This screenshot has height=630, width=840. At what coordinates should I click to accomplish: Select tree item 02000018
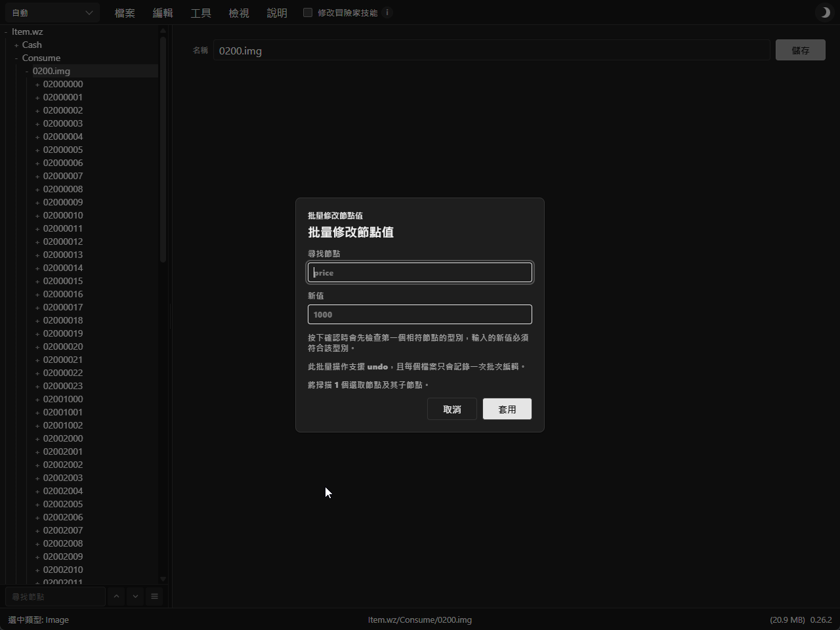coord(63,320)
